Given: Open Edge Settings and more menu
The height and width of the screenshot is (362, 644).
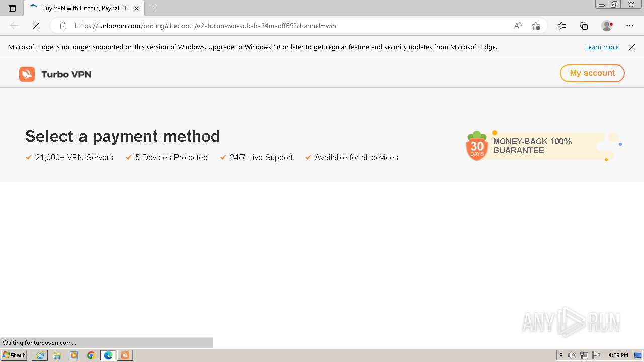Looking at the screenshot, I should pyautogui.click(x=630, y=26).
